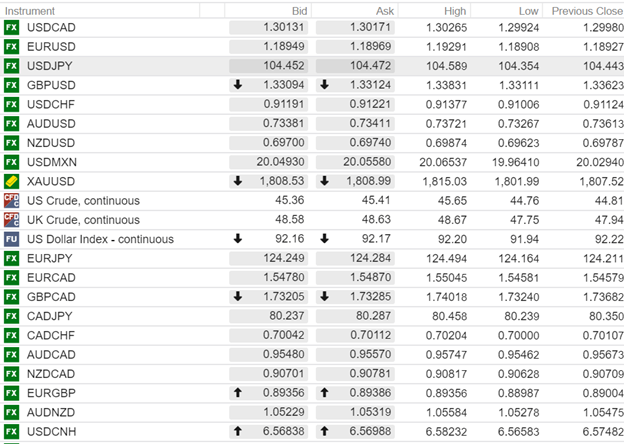Image resolution: width=624 pixels, height=444 pixels.
Task: Click the CFD icon beside UK Crude
Action: click(x=12, y=220)
